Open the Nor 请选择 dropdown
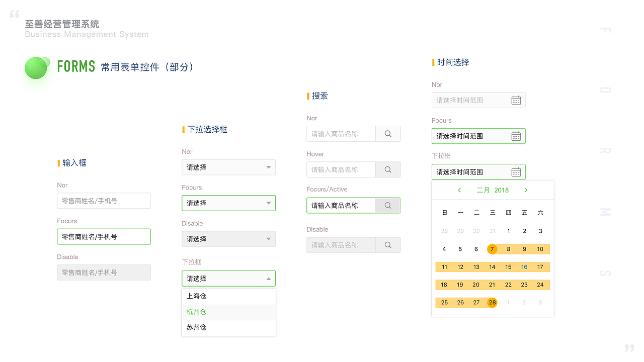 [x=228, y=167]
